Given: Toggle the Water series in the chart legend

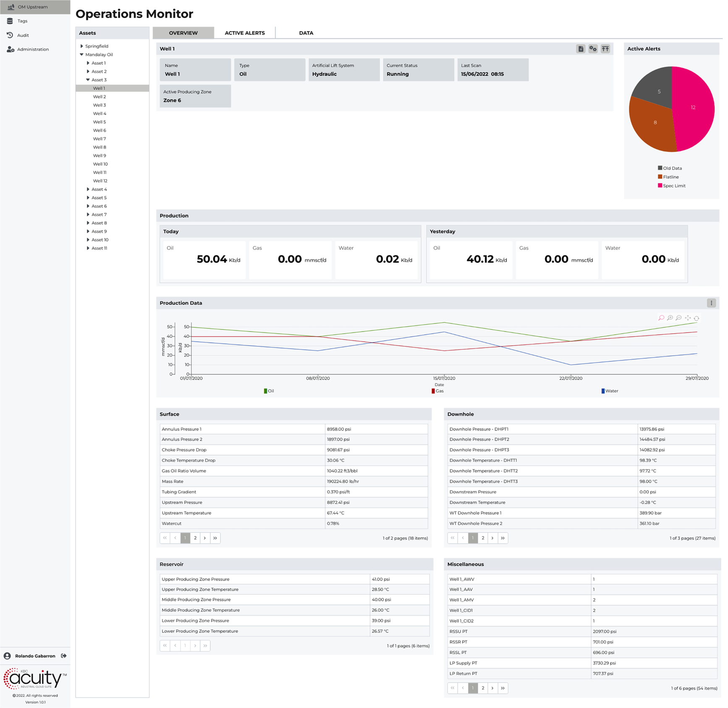Looking at the screenshot, I should (609, 391).
